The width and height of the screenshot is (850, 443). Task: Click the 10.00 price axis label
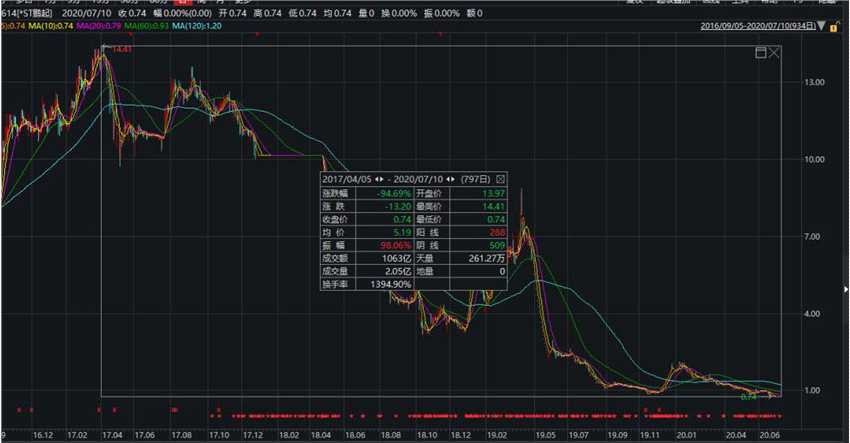[x=813, y=159]
